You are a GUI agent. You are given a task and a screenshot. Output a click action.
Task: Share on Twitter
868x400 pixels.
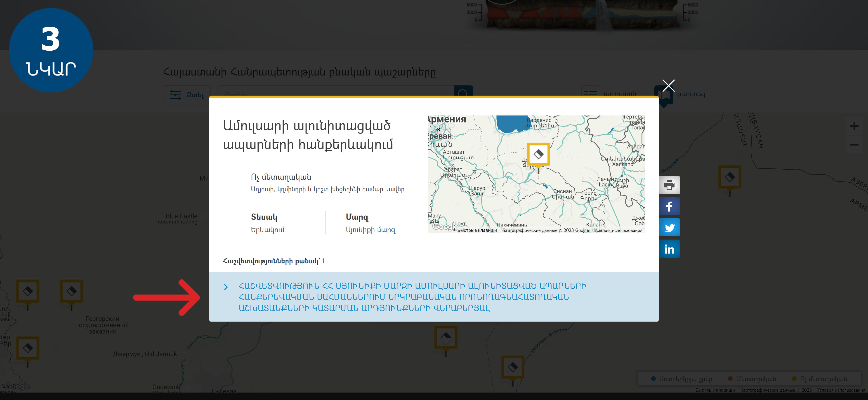pos(669,228)
